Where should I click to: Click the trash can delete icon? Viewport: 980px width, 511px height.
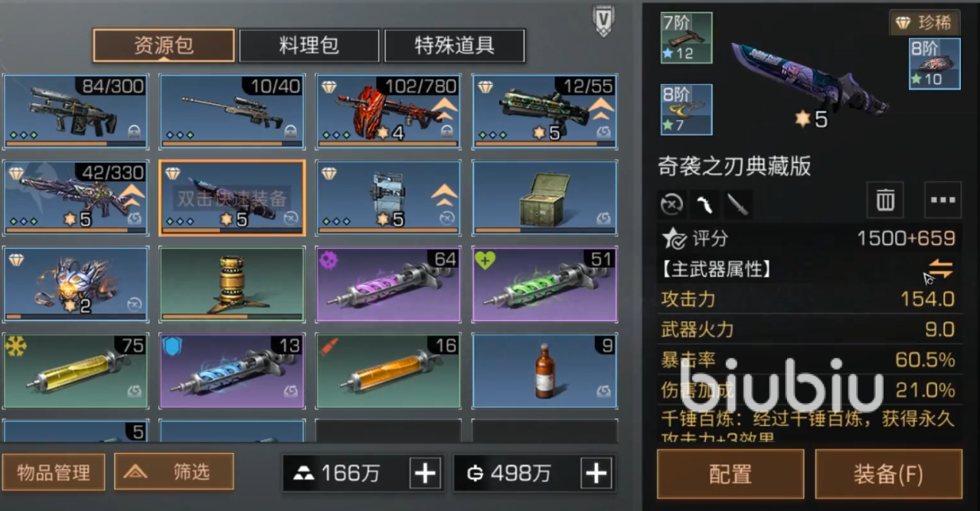click(885, 200)
